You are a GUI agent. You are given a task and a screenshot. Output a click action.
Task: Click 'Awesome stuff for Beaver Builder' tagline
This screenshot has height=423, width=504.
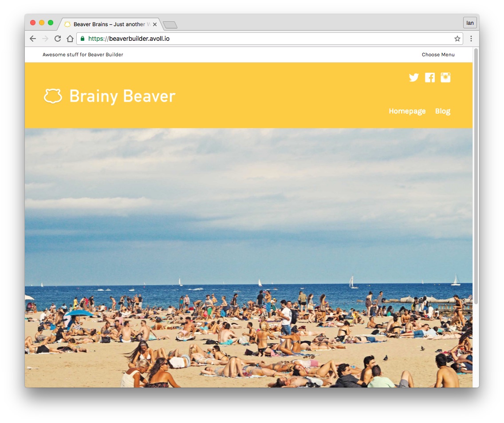pos(83,55)
